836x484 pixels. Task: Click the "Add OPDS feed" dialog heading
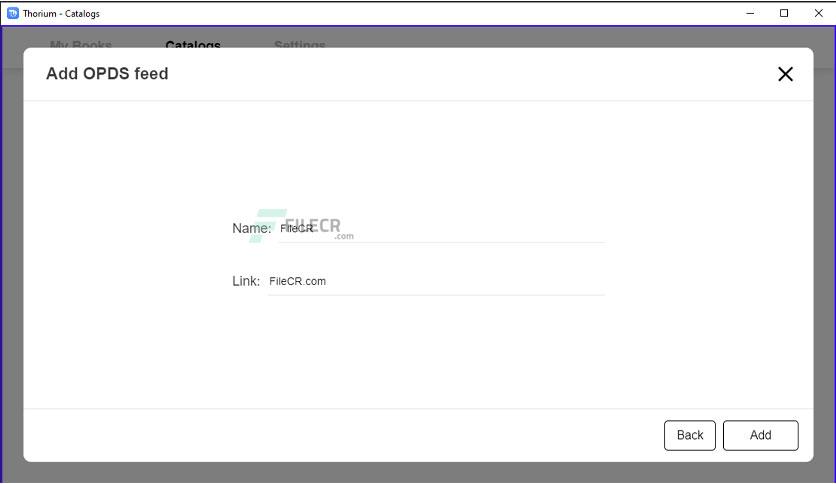point(107,74)
